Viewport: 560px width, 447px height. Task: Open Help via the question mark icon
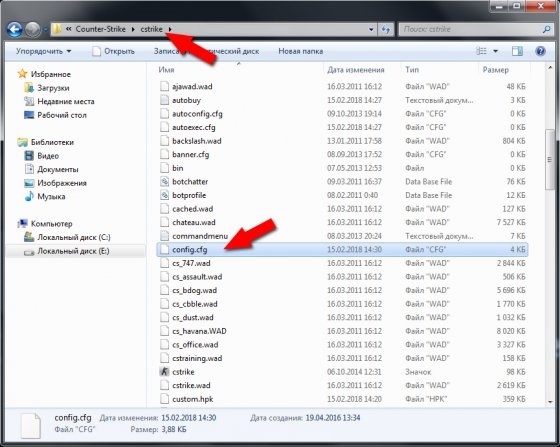pyautogui.click(x=540, y=51)
